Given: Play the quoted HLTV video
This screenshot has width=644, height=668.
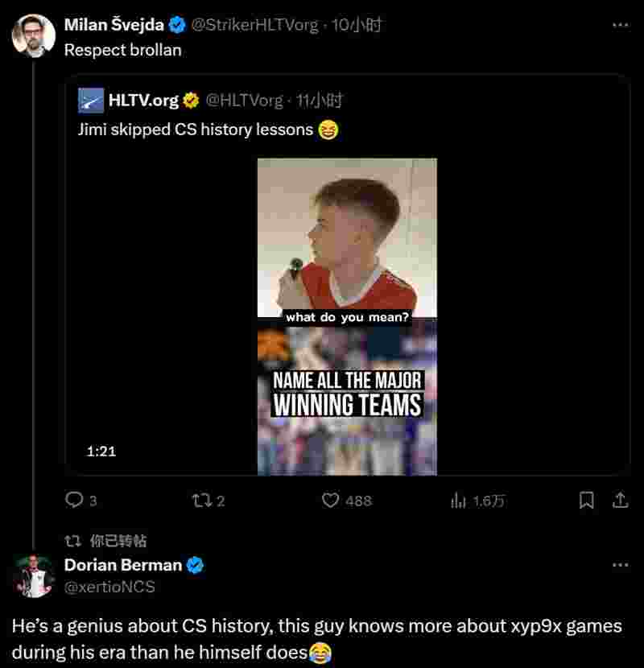Looking at the screenshot, I should click(x=347, y=316).
